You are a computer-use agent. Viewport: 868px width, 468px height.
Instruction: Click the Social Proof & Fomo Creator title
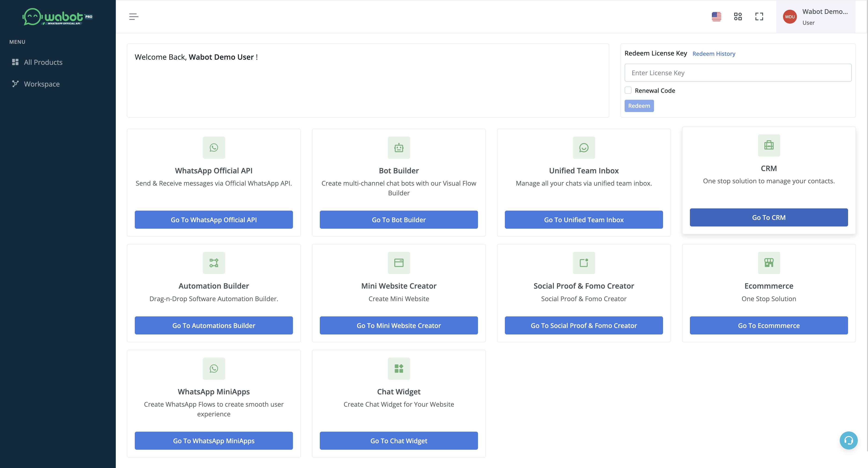pyautogui.click(x=584, y=286)
